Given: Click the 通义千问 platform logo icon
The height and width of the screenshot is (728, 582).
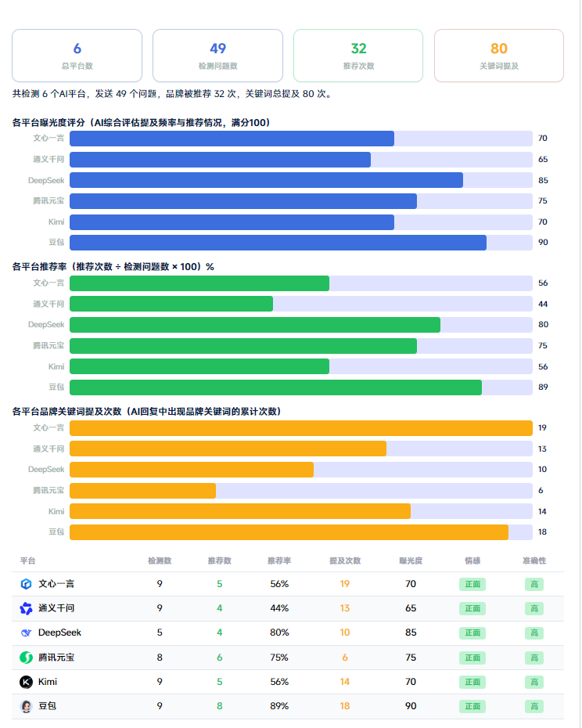Looking at the screenshot, I should 26,608.
